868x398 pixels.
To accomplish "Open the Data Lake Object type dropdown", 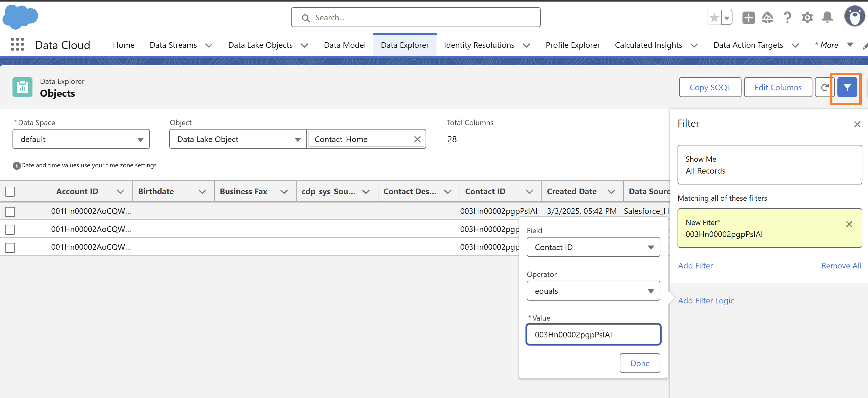I will [238, 139].
